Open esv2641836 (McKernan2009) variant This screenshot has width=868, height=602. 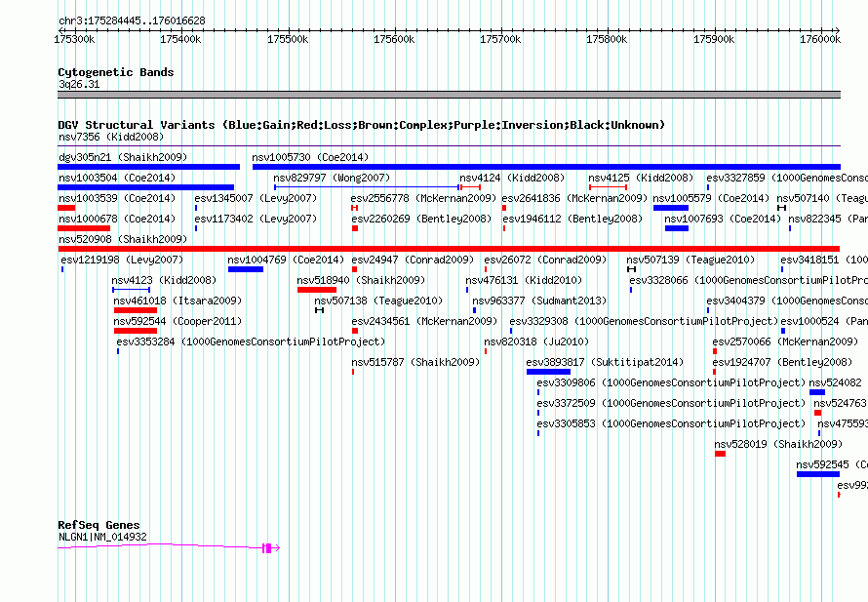point(574,198)
